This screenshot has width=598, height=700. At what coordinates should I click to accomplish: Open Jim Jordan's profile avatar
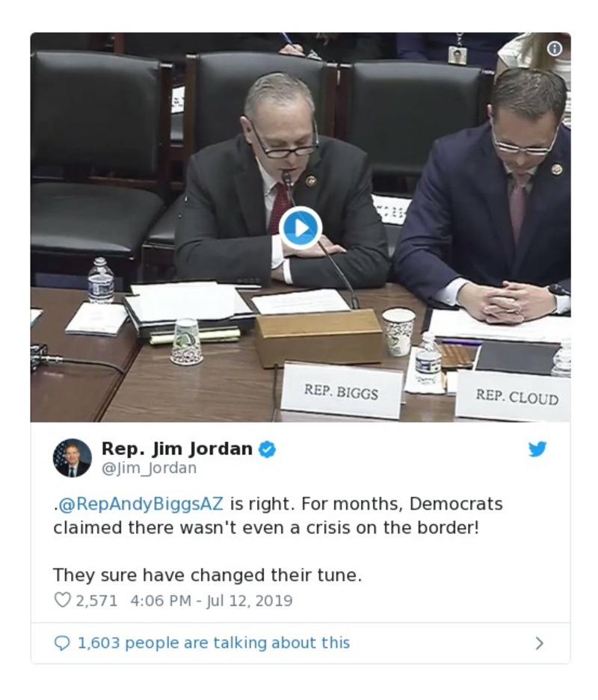tap(73, 458)
